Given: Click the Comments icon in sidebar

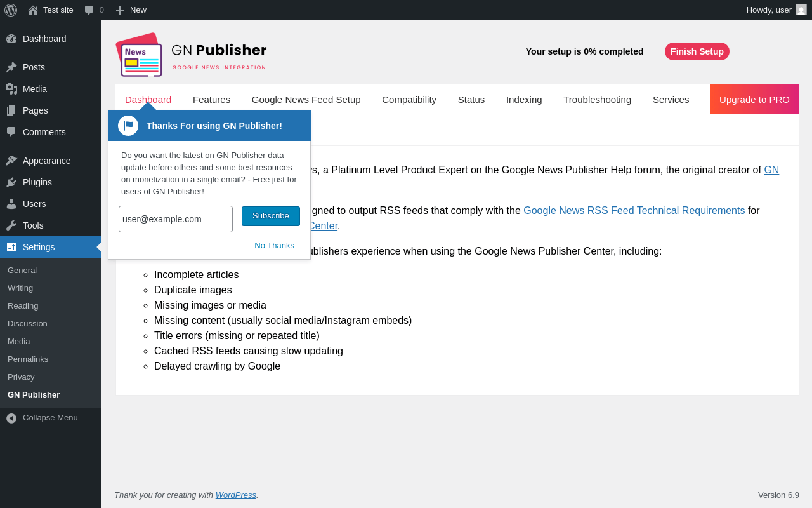Looking at the screenshot, I should [11, 132].
